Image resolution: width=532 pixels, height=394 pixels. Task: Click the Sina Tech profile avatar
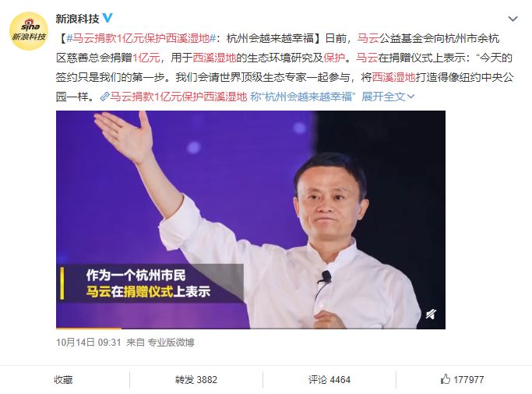coord(29,31)
